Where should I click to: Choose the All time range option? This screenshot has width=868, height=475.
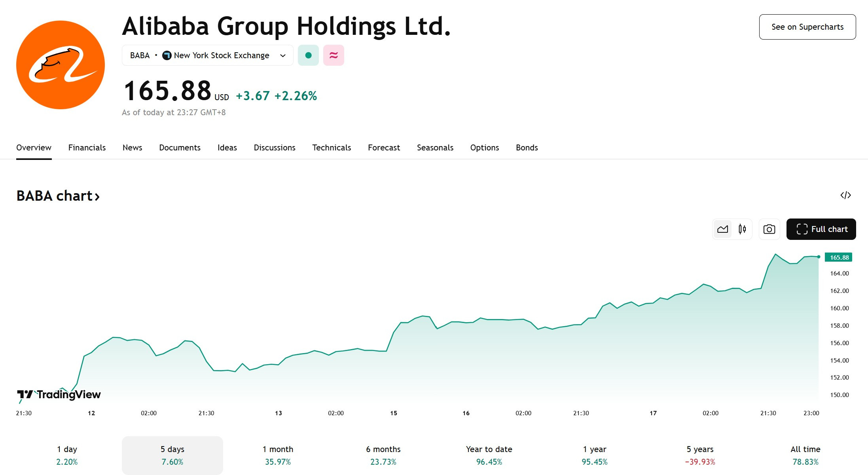point(805,455)
